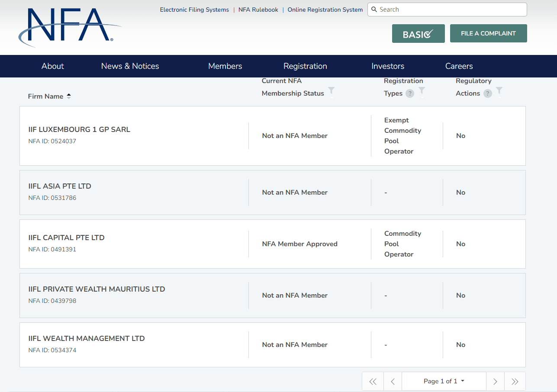Open NFA Rulebook link

(258, 10)
